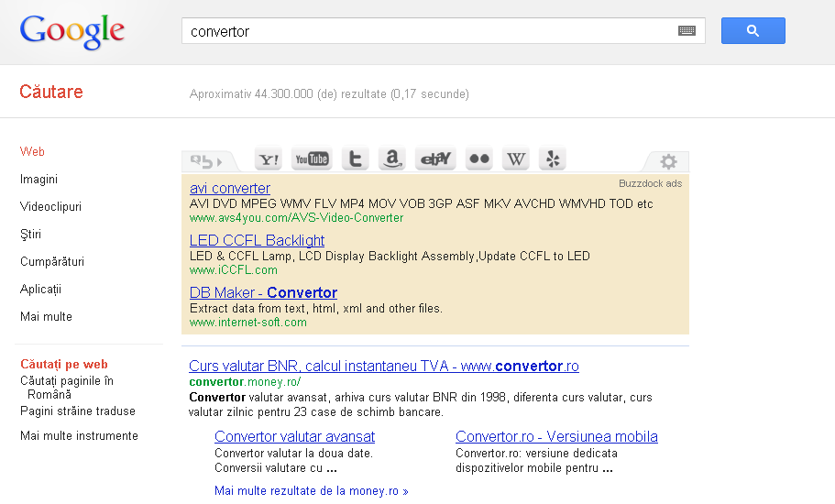Click the AVI DVD MPEG WMV ad description
835x504 pixels.
pyautogui.click(x=421, y=203)
